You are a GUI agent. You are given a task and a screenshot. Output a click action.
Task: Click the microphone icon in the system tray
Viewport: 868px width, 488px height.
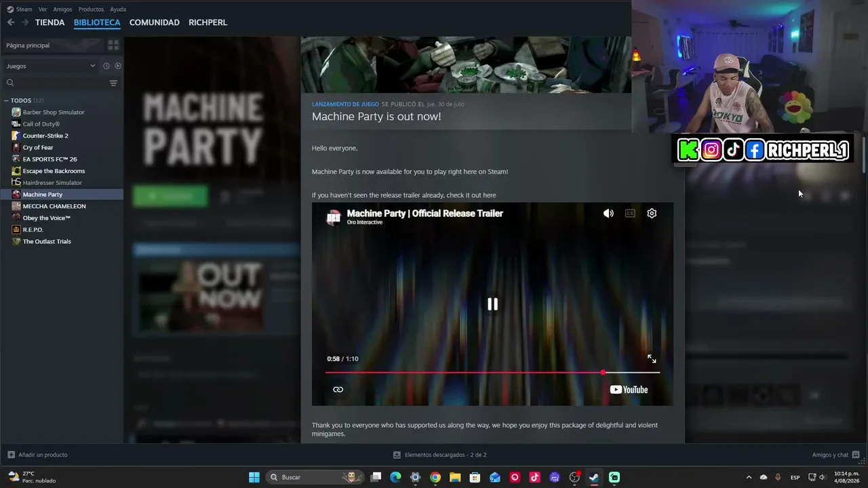click(778, 477)
